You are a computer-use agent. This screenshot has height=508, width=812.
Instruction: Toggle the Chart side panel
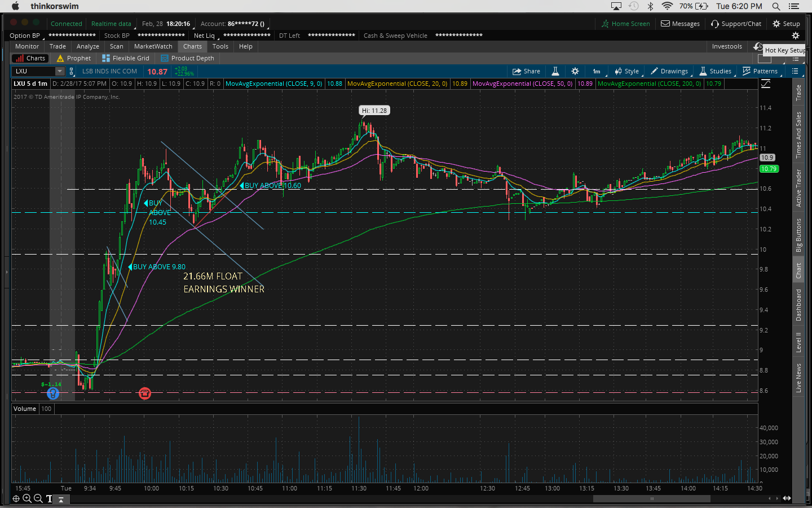(798, 270)
